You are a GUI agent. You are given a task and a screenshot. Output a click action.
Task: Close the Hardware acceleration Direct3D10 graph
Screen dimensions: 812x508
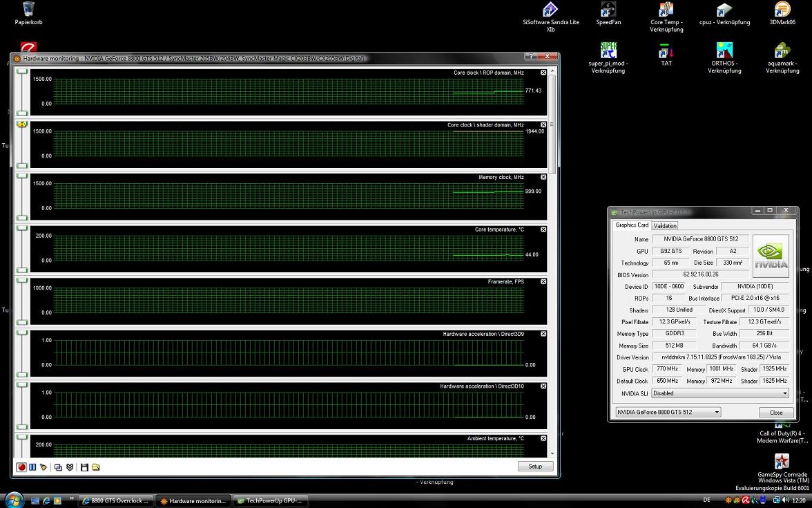point(543,386)
